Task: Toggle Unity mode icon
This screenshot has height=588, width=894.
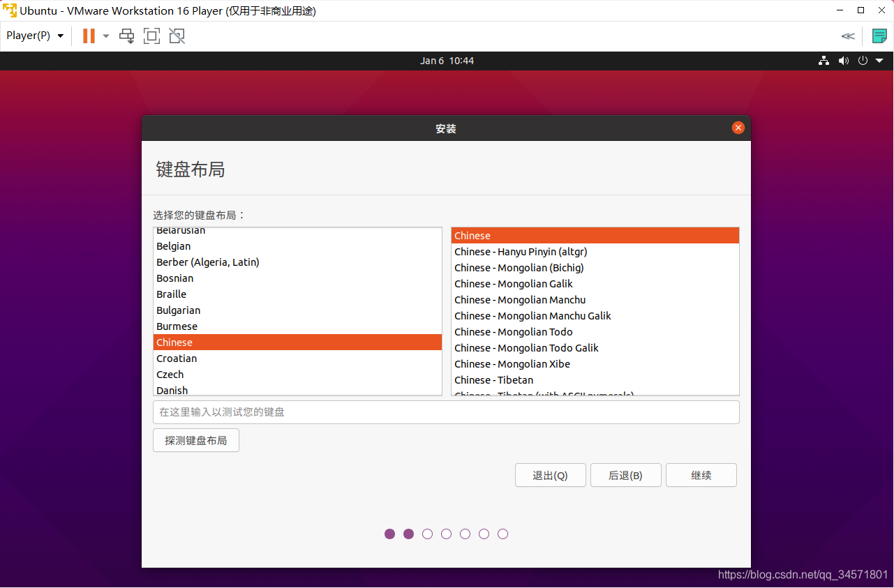Action: [x=177, y=36]
